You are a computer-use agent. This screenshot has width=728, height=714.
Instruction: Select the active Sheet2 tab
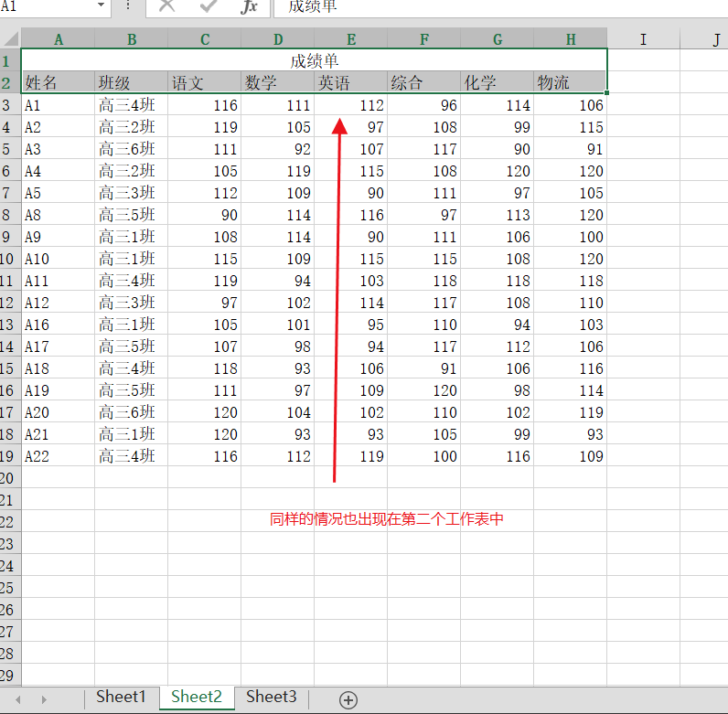(197, 697)
